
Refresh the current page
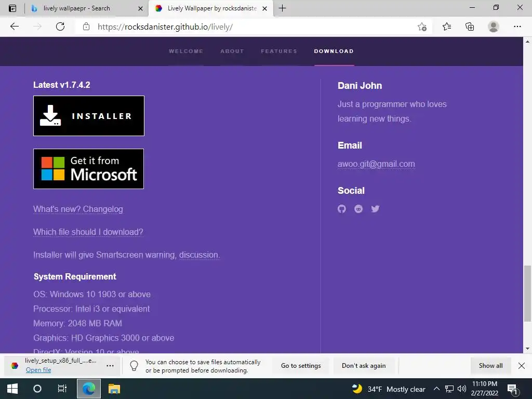[60, 26]
